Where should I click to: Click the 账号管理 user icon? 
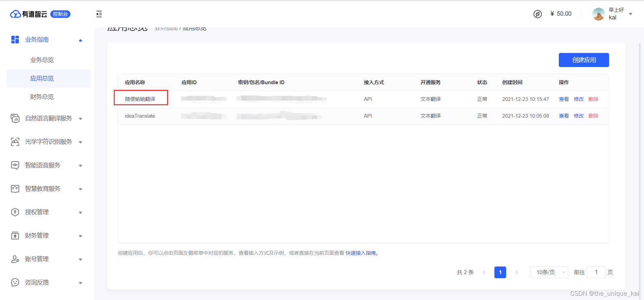point(15,259)
